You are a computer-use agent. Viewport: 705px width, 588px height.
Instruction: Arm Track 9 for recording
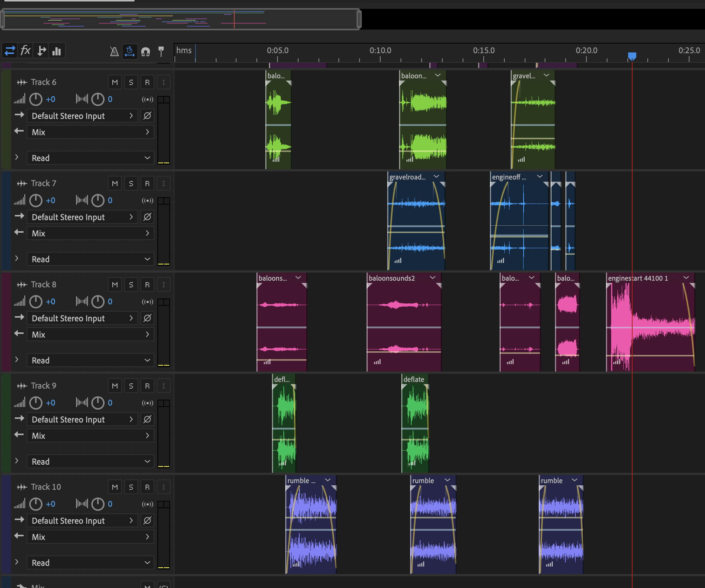tap(147, 386)
